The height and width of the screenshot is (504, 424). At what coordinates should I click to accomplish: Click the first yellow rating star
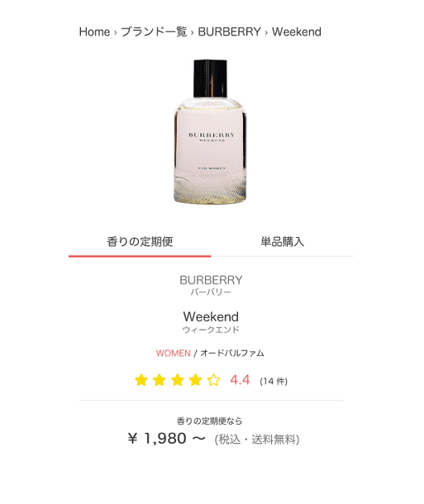pyautogui.click(x=141, y=380)
